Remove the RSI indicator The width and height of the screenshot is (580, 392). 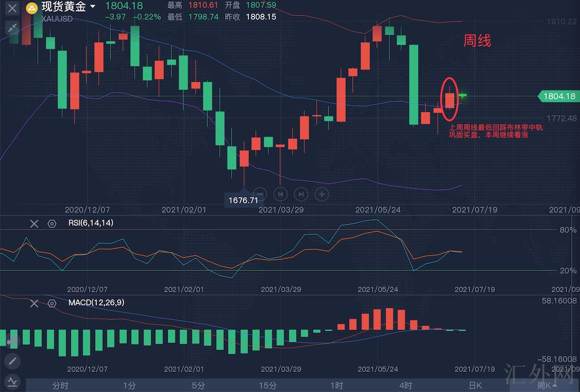(34, 223)
